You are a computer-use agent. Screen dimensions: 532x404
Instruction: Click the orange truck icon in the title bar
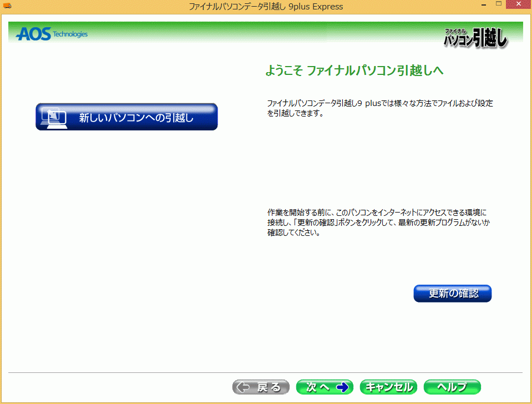(x=7, y=6)
